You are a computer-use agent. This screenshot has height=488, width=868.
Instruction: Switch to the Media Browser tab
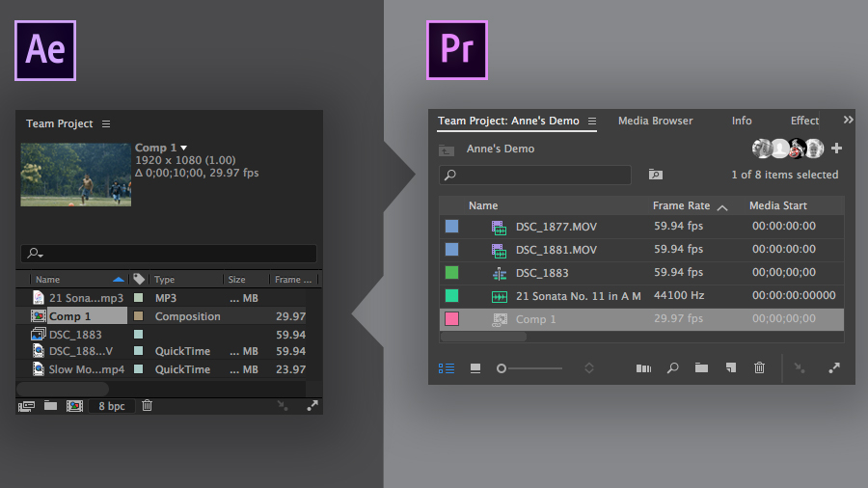[x=655, y=121]
